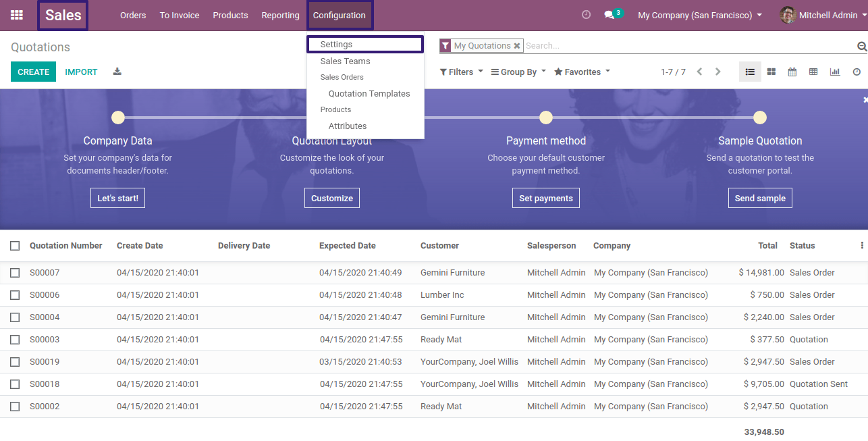
Task: Click Mitchell Admin avatar picture
Action: [x=787, y=15]
